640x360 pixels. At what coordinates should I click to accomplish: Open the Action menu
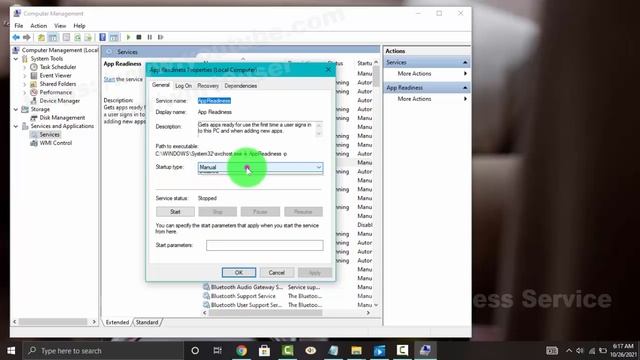click(38, 26)
